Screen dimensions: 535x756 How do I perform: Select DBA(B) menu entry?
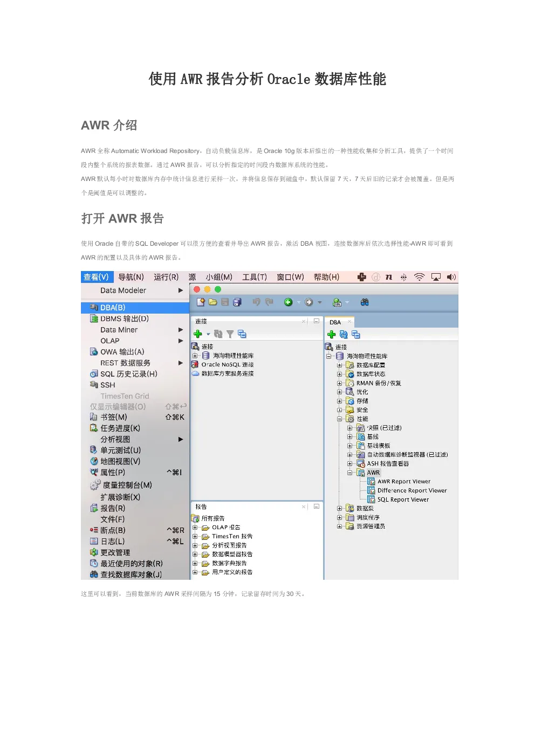click(135, 308)
